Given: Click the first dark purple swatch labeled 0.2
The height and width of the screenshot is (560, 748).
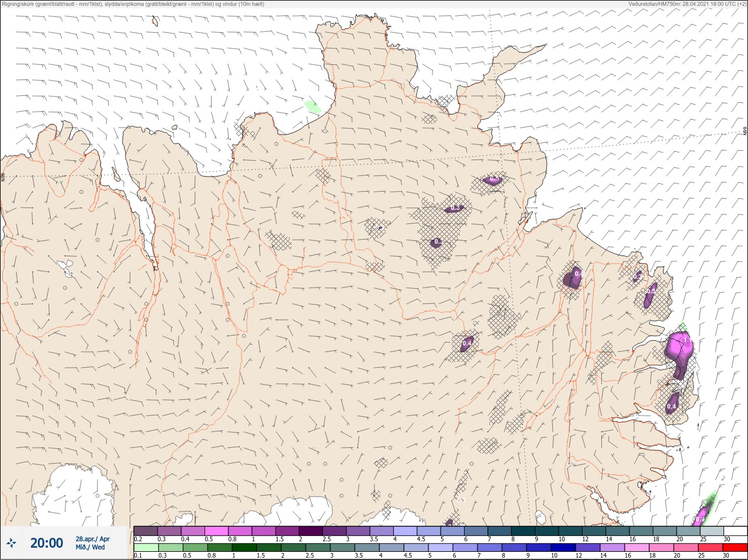Looking at the screenshot, I should (146, 530).
